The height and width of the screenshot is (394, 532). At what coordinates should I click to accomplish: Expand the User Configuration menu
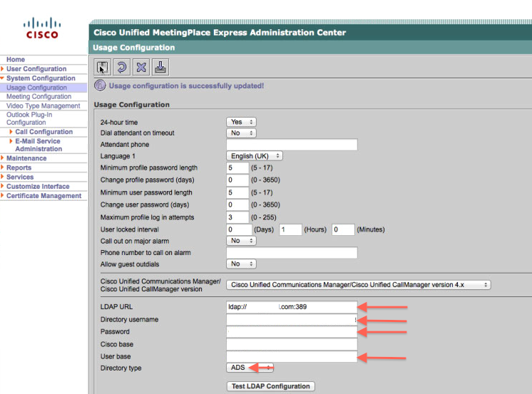coord(36,69)
